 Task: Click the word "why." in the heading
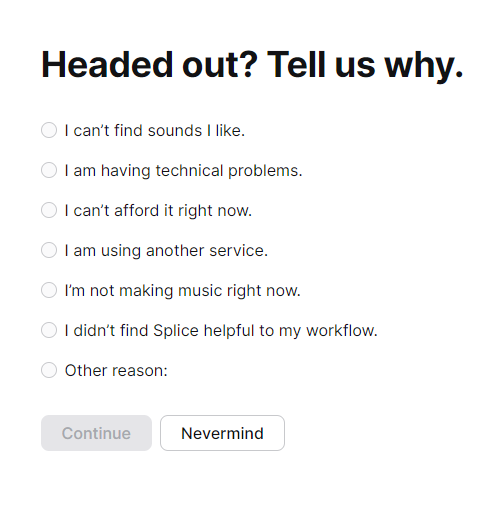pos(424,66)
